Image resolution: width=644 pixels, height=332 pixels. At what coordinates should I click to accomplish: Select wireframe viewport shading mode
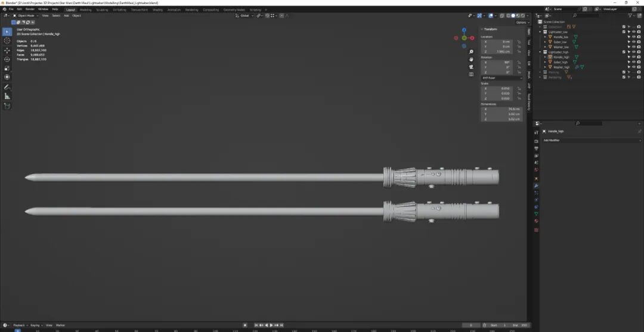pyautogui.click(x=508, y=15)
